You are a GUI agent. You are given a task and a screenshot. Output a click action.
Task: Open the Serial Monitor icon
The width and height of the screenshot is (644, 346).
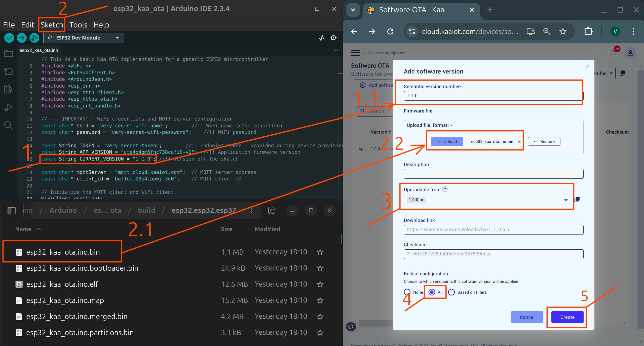tap(334, 38)
